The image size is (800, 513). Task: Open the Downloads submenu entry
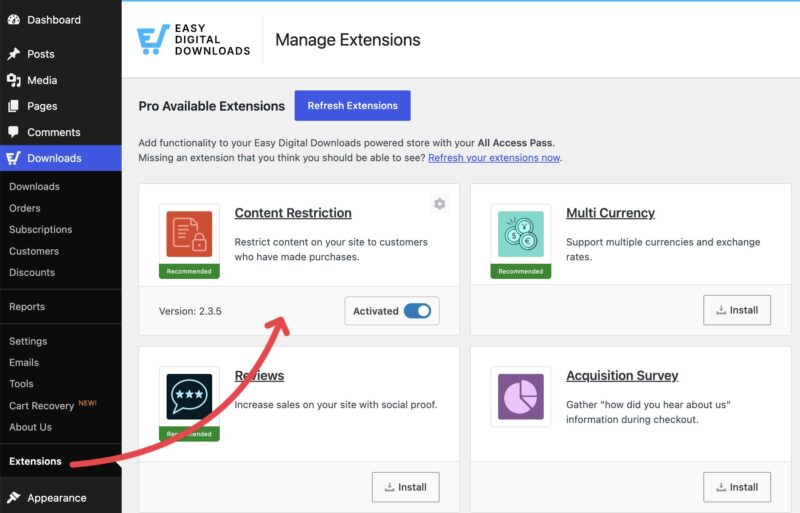tap(34, 186)
